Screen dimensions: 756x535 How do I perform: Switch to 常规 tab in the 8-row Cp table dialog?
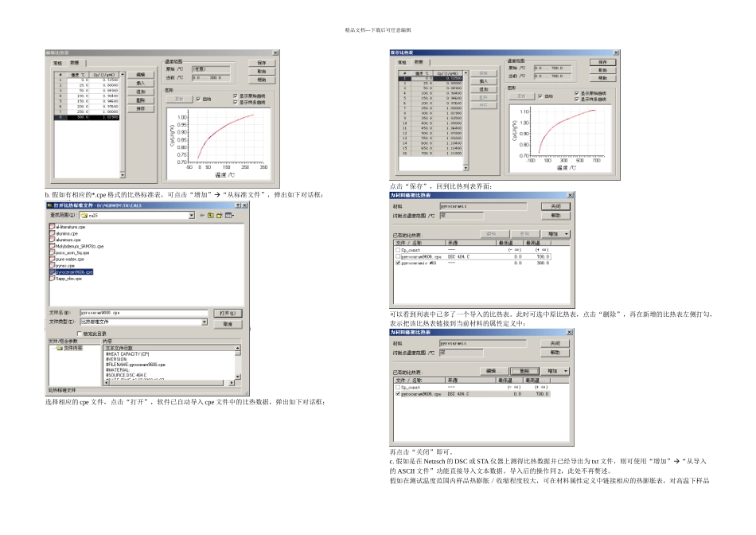click(58, 63)
